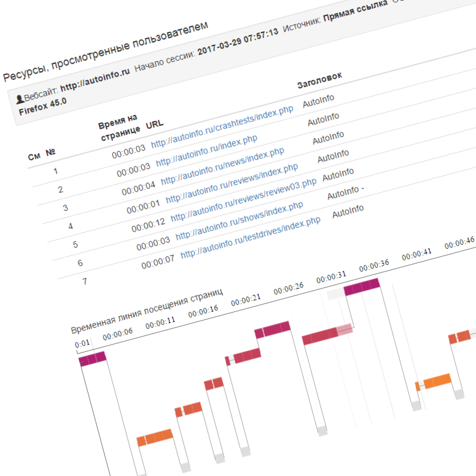Viewport: 476px width, 476px height.
Task: Click the 00:00:21 timeline axis label
Action: (246, 300)
